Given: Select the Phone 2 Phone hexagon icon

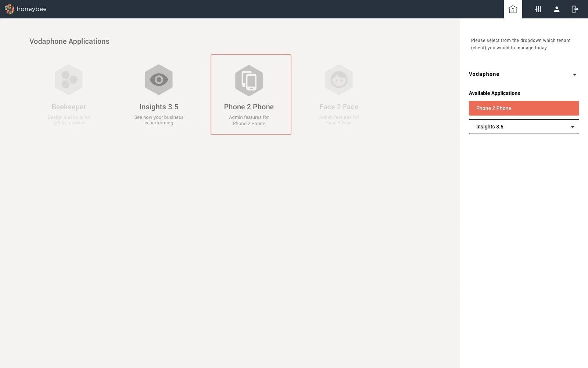Looking at the screenshot, I should pyautogui.click(x=249, y=81).
